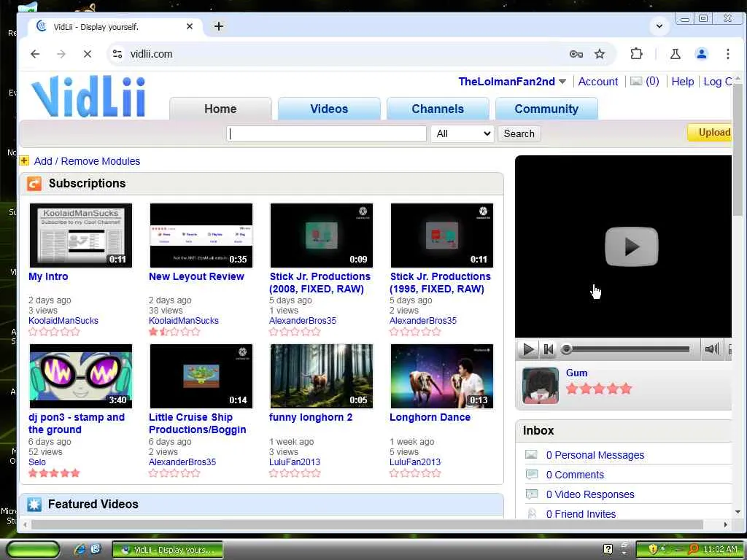Expand the TheLolmanFan2nd user dropdown arrow

click(x=562, y=82)
